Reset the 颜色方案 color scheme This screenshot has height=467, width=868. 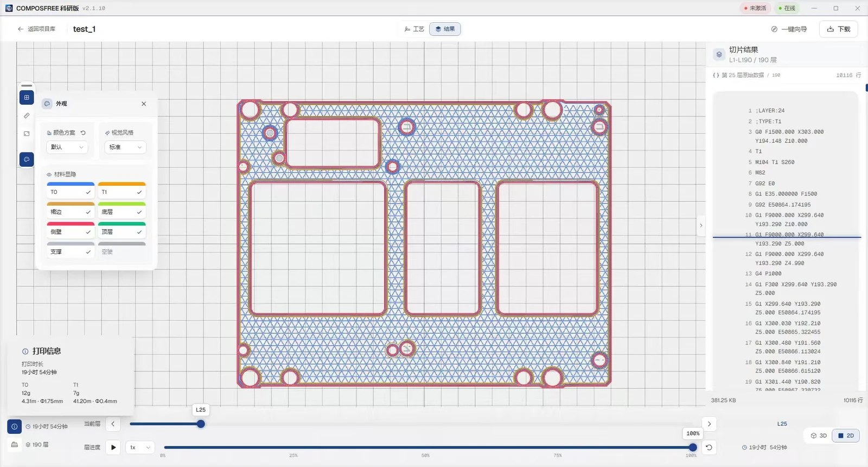pos(83,132)
